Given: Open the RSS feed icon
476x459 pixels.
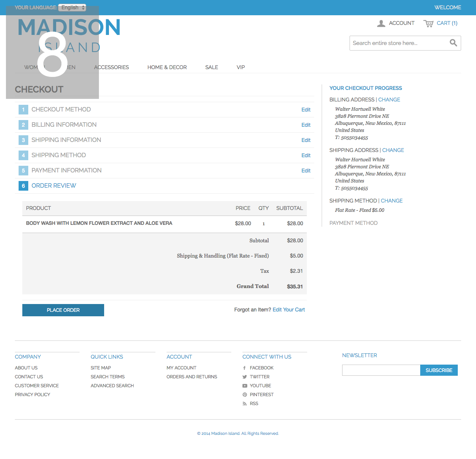Looking at the screenshot, I should point(244,404).
